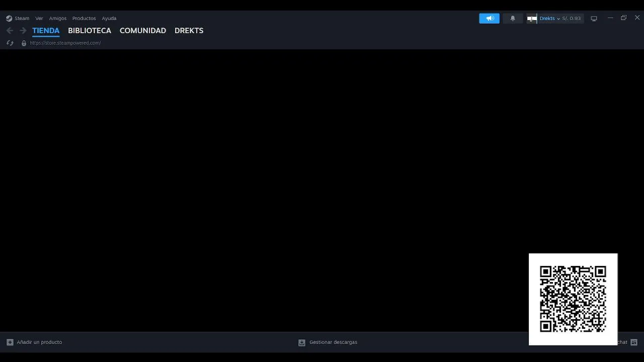The height and width of the screenshot is (362, 644).
Task: Open the notifications bell
Action: coord(513,19)
